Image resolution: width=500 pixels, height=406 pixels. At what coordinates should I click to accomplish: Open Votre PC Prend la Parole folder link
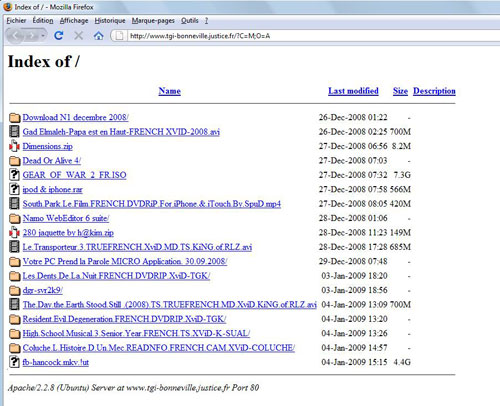125,261
